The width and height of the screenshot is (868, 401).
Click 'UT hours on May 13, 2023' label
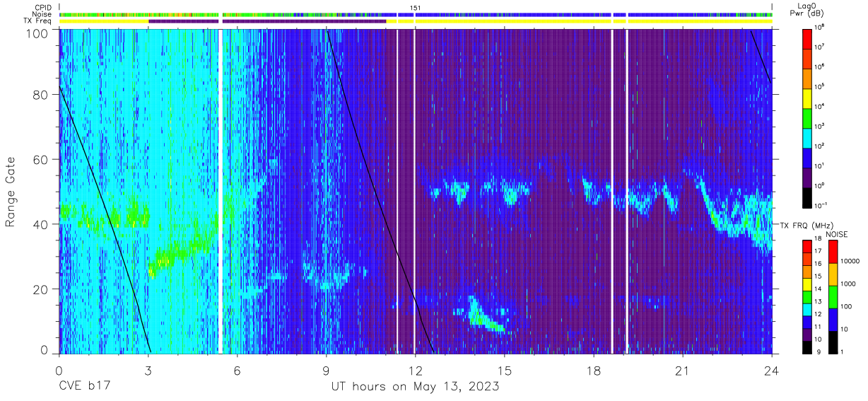click(x=416, y=387)
